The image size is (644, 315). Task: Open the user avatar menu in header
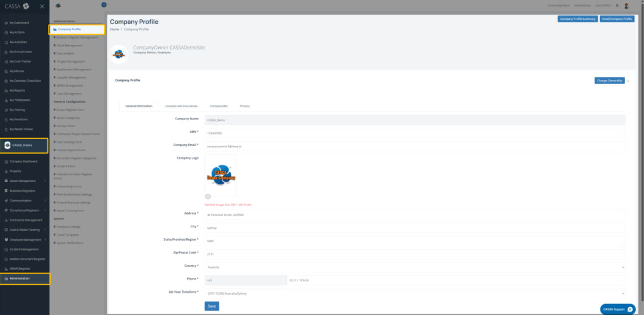pos(626,6)
